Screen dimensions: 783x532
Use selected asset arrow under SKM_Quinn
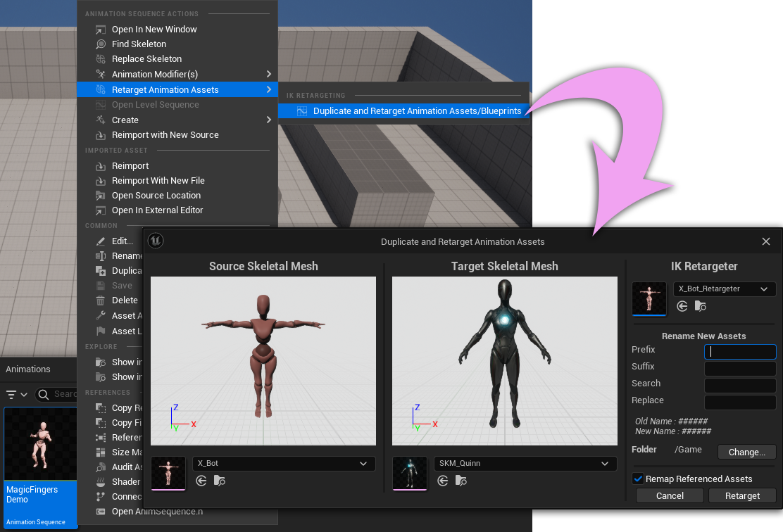coord(443,481)
